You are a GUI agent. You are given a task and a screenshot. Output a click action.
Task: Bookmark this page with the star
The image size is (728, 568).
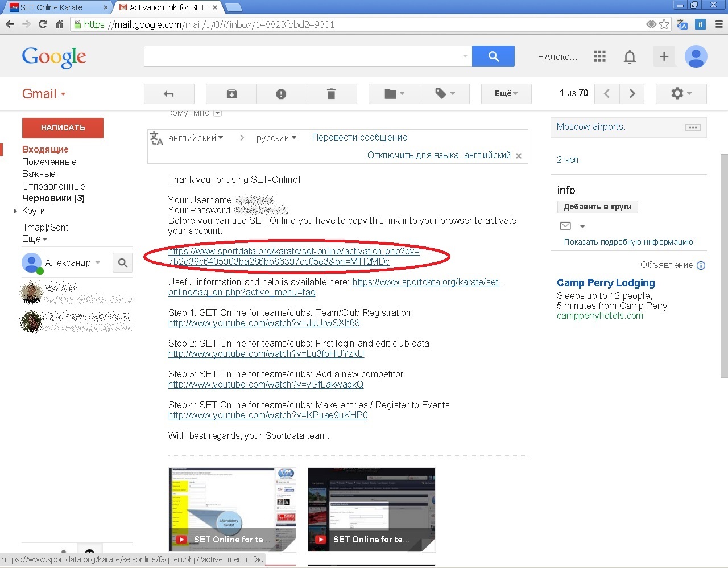[x=664, y=24]
